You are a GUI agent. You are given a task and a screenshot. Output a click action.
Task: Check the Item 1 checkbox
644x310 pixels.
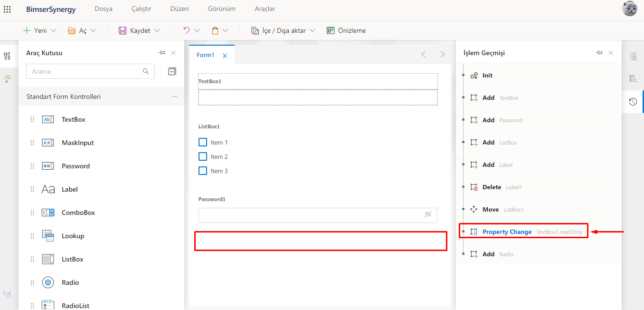[203, 142]
